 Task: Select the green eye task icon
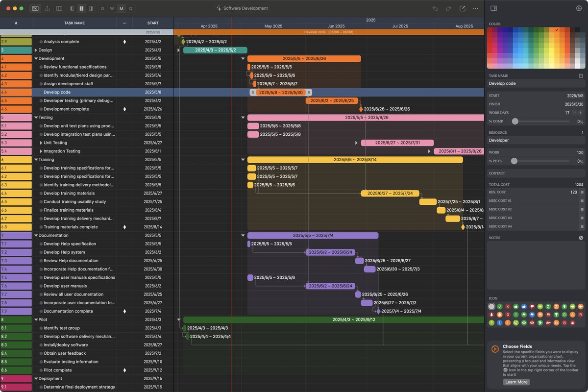524,323
